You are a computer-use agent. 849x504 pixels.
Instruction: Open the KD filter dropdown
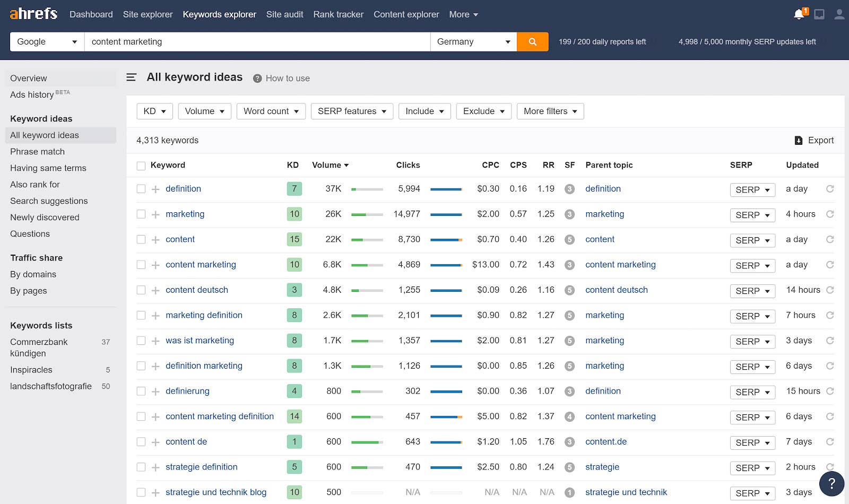(x=155, y=111)
